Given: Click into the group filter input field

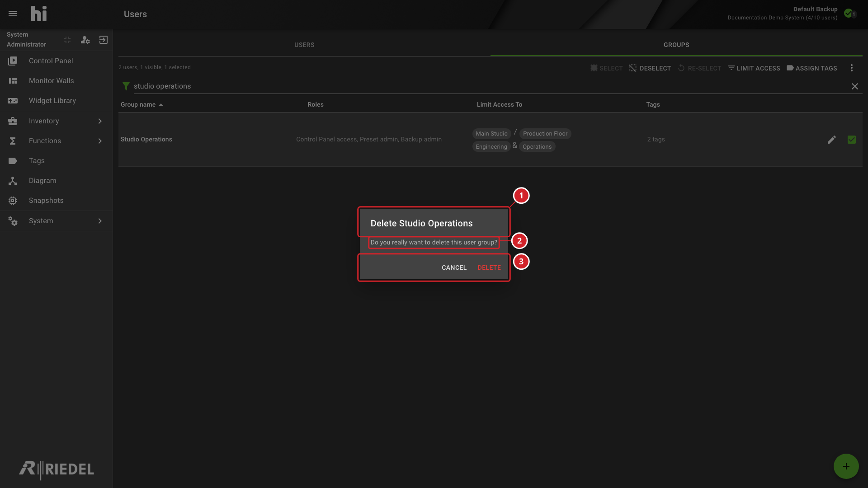Looking at the screenshot, I should 491,86.
